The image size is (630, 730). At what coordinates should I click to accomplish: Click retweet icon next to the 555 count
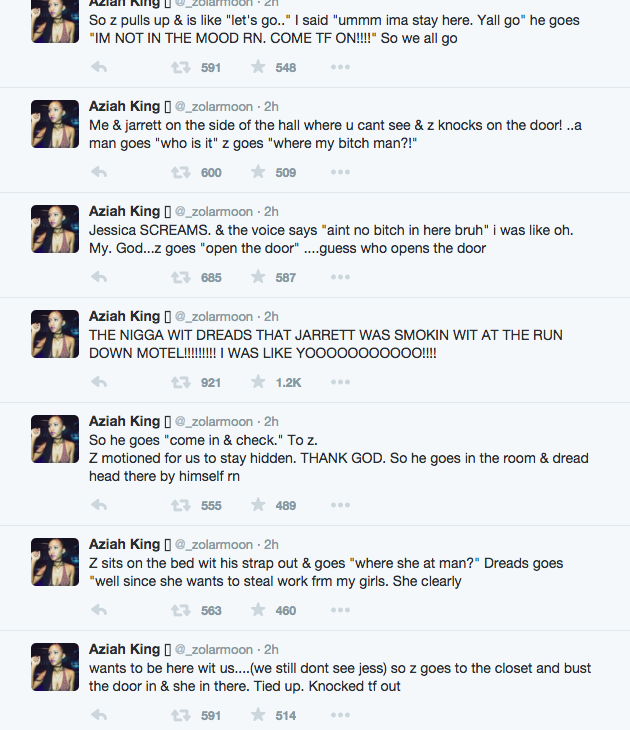click(180, 506)
